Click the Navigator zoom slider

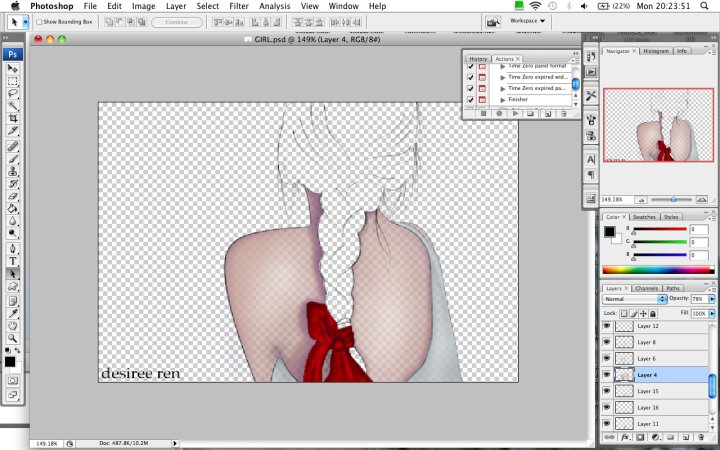click(671, 200)
